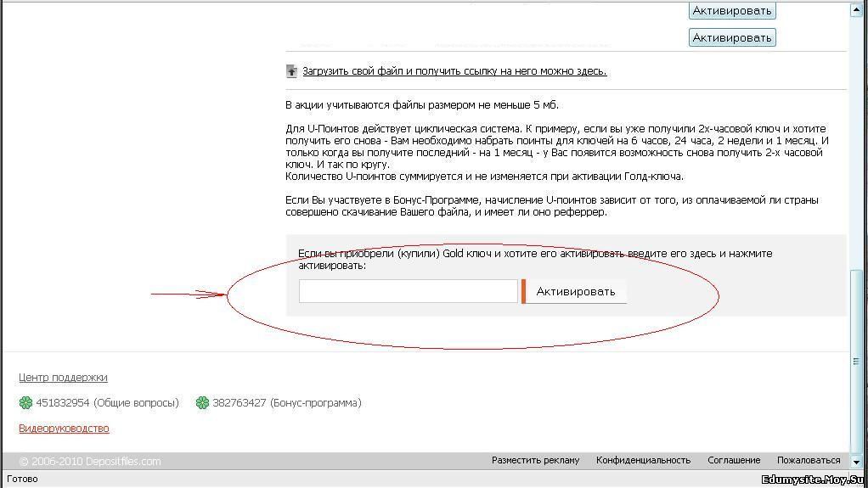Open the Центр поддержки link
This screenshot has height=488, width=868.
click(63, 378)
